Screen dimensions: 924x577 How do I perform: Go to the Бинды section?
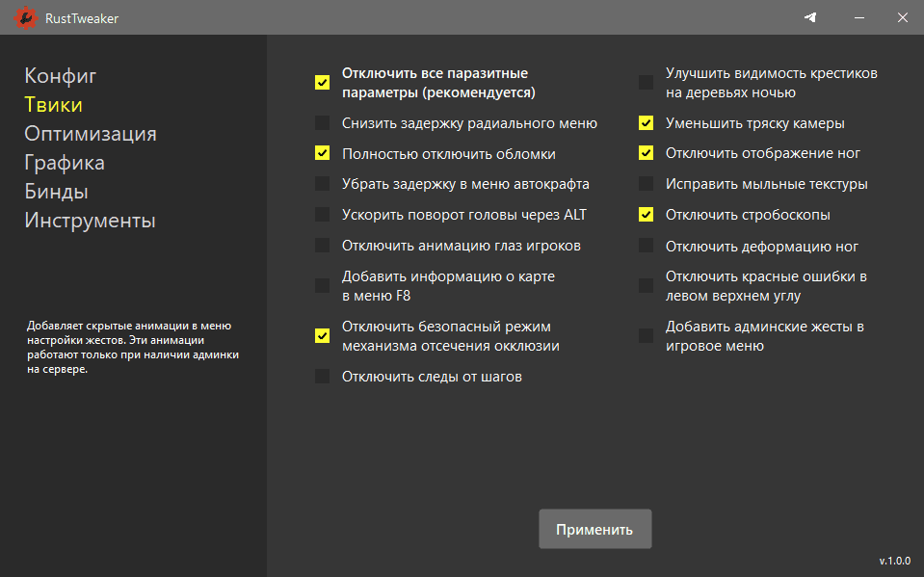pyautogui.click(x=57, y=192)
